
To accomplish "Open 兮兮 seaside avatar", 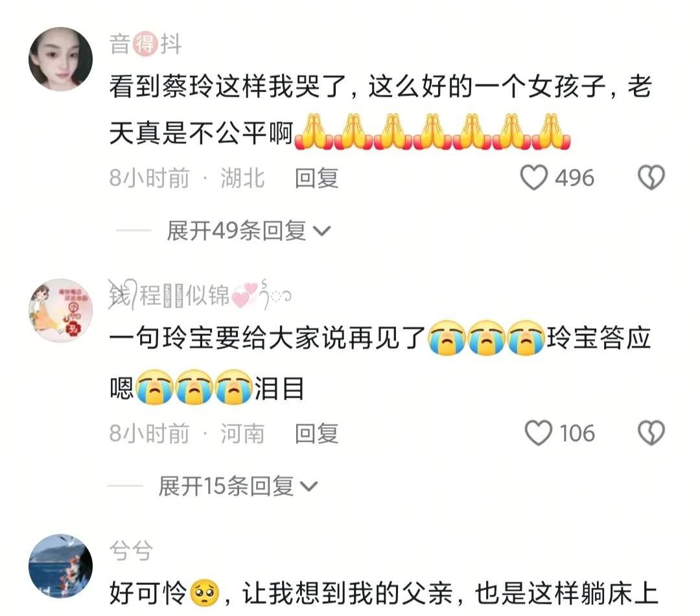I will (61, 566).
